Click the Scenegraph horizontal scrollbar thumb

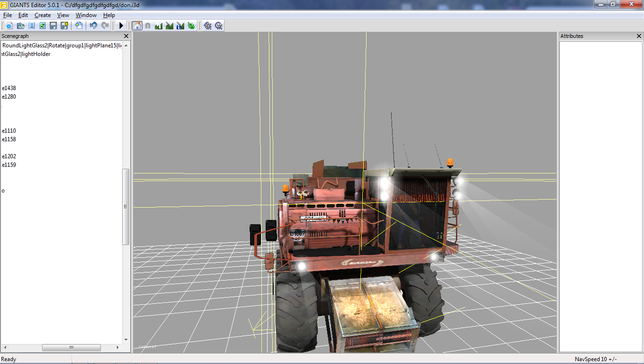pos(72,347)
